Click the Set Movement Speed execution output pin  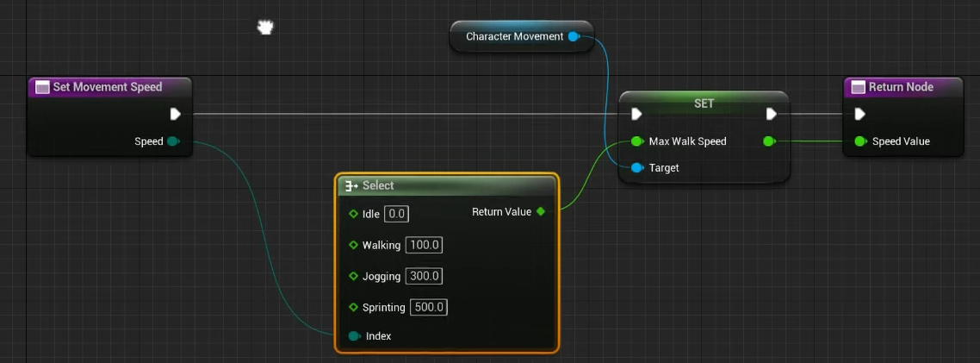point(175,114)
